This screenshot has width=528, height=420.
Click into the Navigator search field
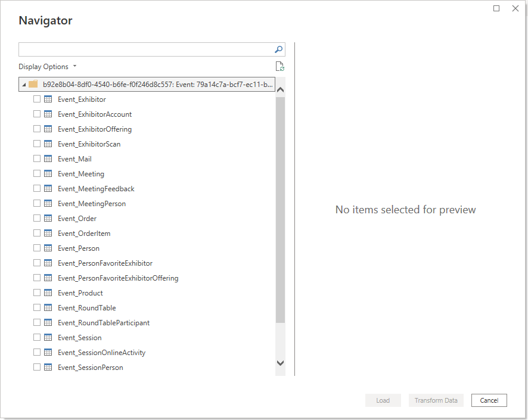(147, 49)
